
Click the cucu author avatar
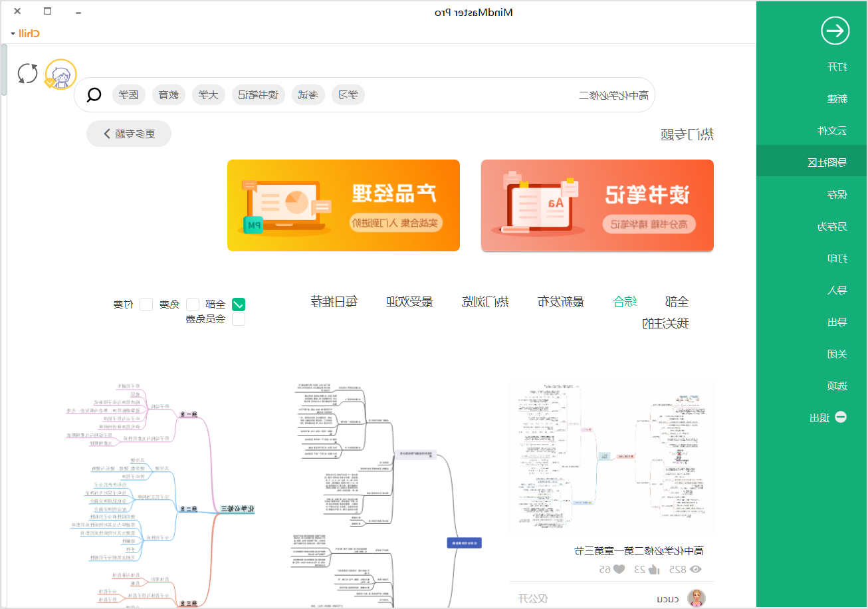tap(697, 598)
